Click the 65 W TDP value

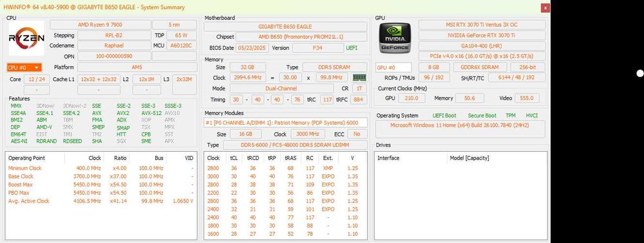point(181,35)
